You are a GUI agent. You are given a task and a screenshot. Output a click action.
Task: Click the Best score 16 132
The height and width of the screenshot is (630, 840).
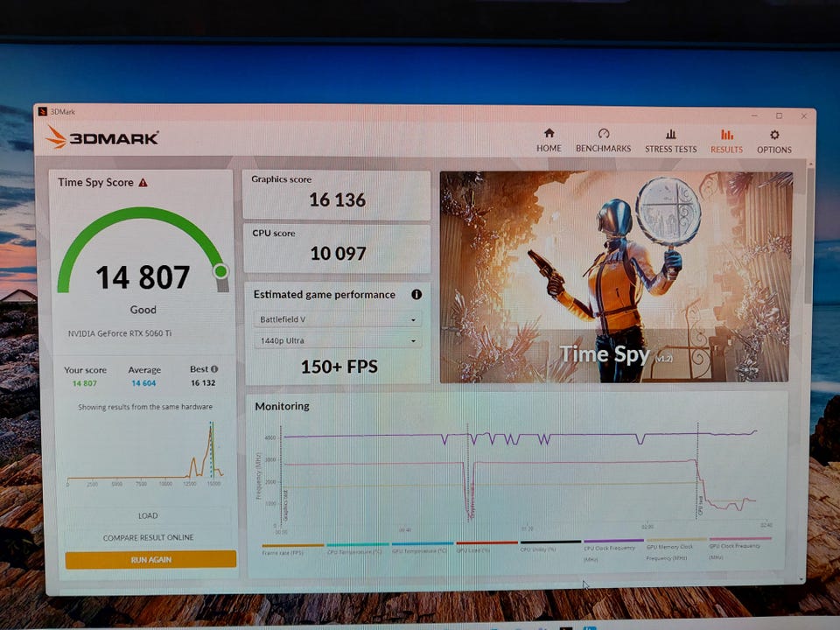pyautogui.click(x=203, y=382)
